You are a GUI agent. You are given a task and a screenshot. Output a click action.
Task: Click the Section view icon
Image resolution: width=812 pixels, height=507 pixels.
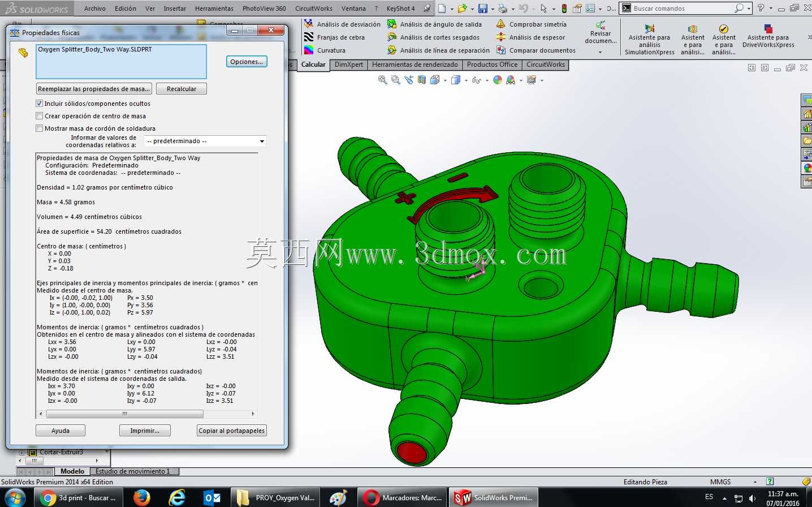[422, 80]
